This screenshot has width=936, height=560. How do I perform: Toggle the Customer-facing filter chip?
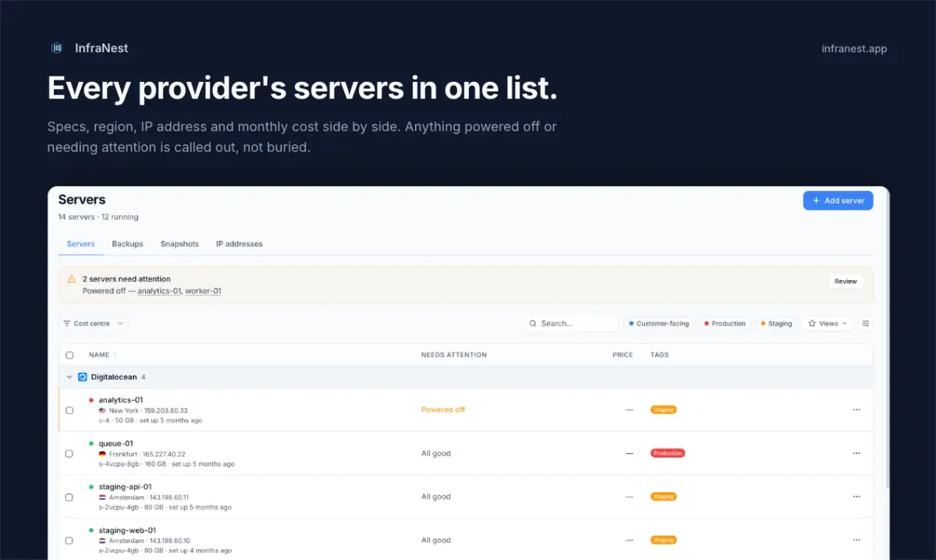click(659, 324)
